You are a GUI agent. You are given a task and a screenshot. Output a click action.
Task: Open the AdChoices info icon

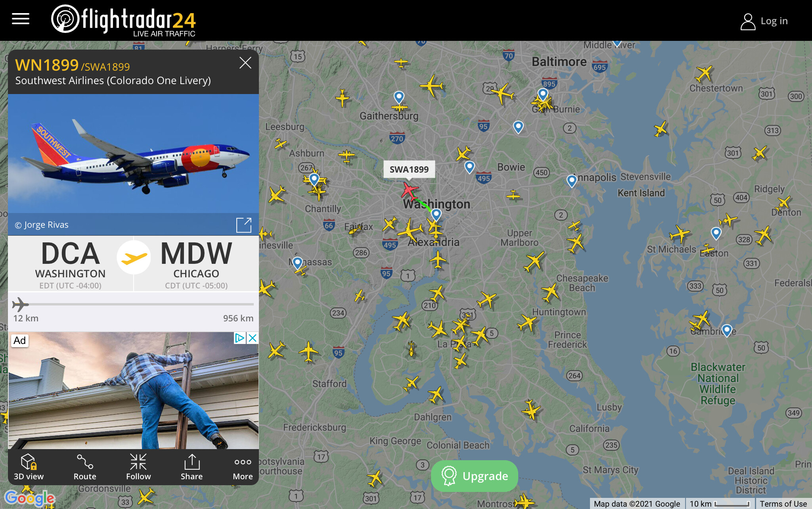pyautogui.click(x=240, y=338)
